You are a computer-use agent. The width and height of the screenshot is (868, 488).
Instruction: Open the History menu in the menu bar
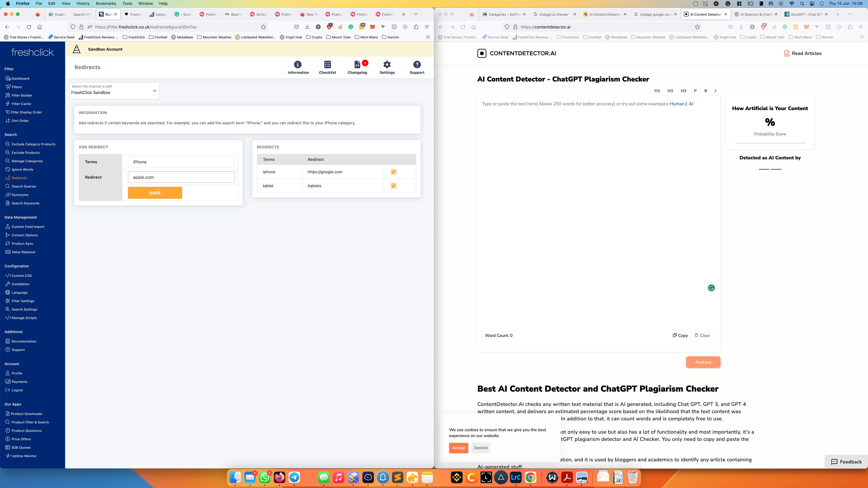tap(83, 3)
